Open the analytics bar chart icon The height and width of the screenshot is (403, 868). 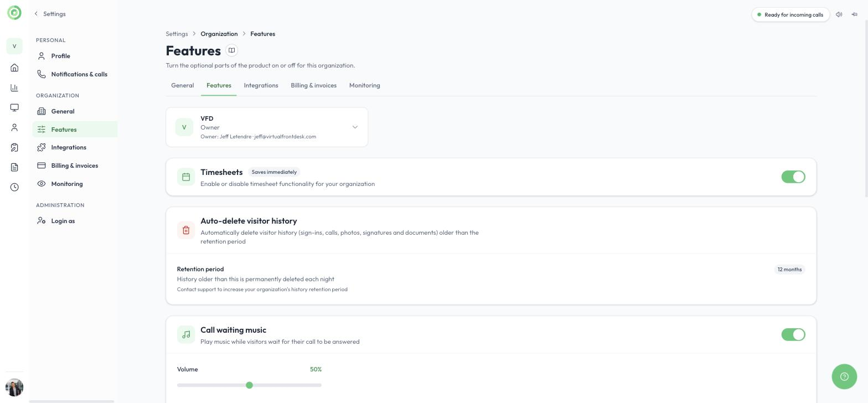[14, 88]
